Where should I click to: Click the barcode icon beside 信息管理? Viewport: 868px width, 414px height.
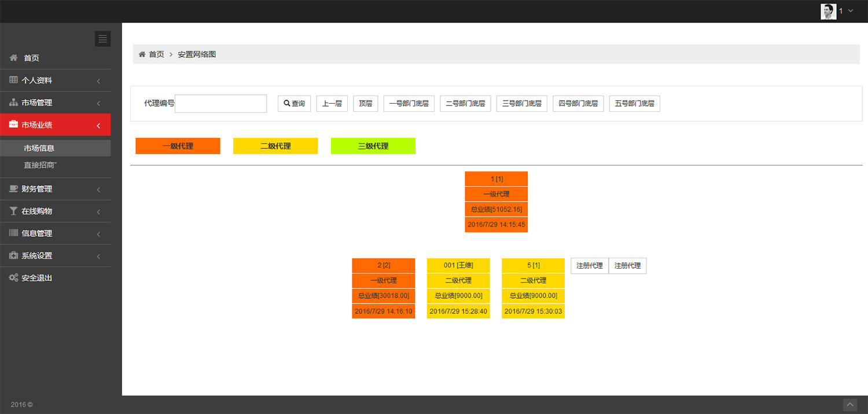point(13,233)
